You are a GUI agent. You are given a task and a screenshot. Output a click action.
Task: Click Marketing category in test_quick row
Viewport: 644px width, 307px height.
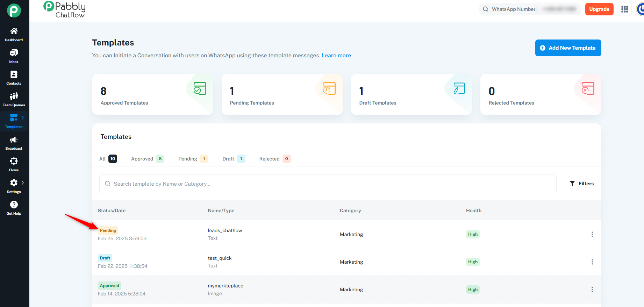coord(351,262)
